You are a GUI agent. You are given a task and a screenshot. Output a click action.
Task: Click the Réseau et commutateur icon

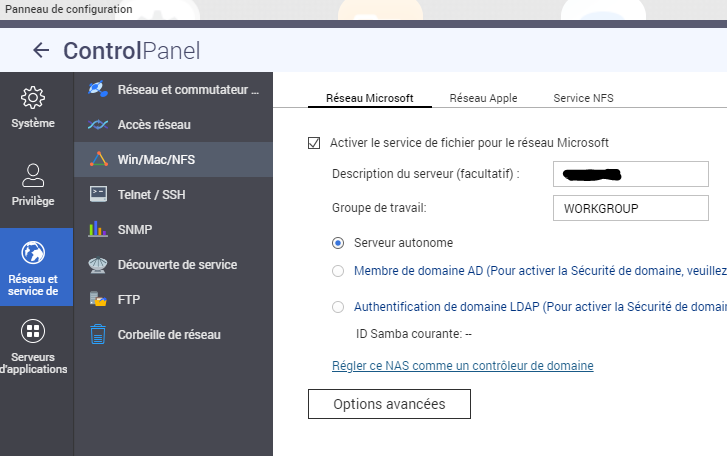click(98, 90)
